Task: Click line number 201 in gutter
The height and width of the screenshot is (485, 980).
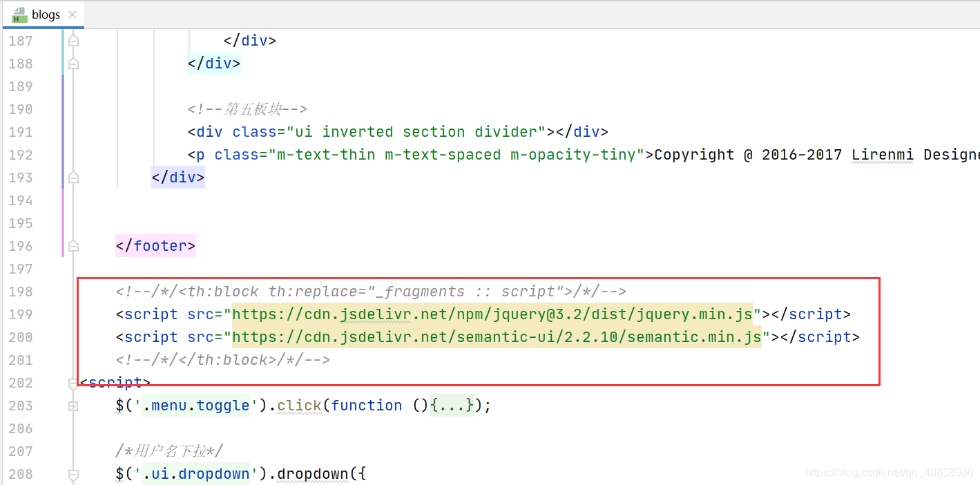Action: [21, 360]
